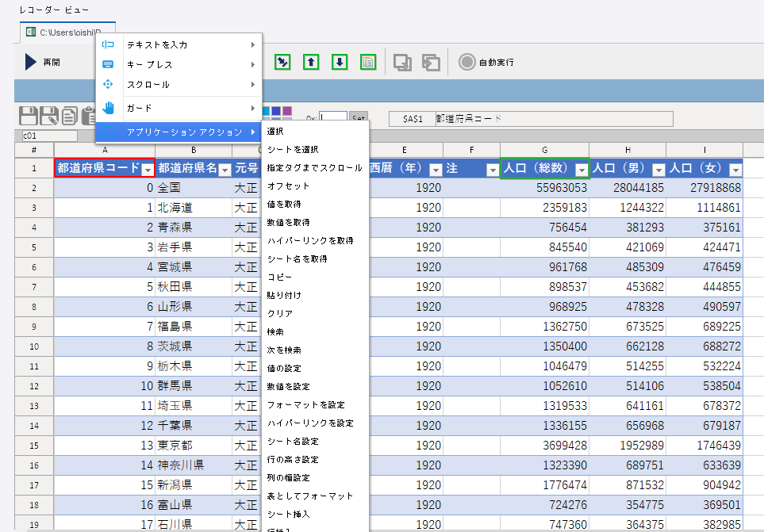
Task: Click the green document report icon
Action: pos(367,62)
